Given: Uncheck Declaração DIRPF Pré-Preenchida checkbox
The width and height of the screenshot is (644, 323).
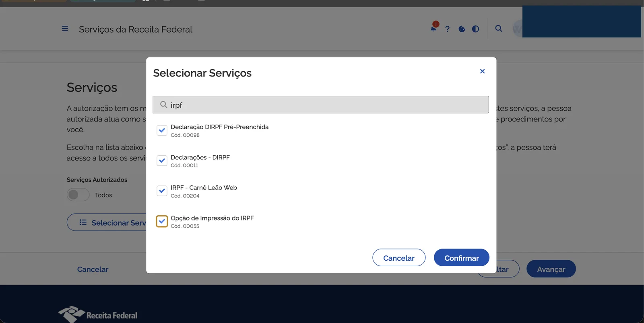Looking at the screenshot, I should point(162,130).
